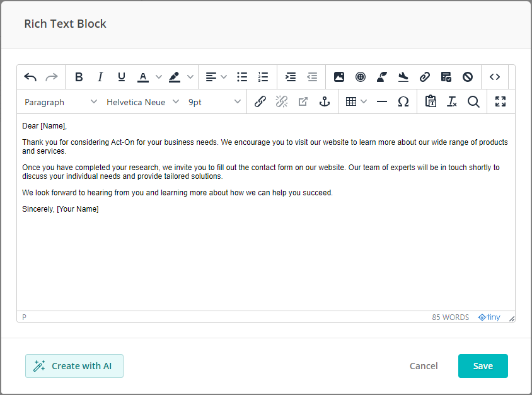This screenshot has height=395, width=532.
Task: Clear formatting of selected text
Action: pyautogui.click(x=452, y=101)
